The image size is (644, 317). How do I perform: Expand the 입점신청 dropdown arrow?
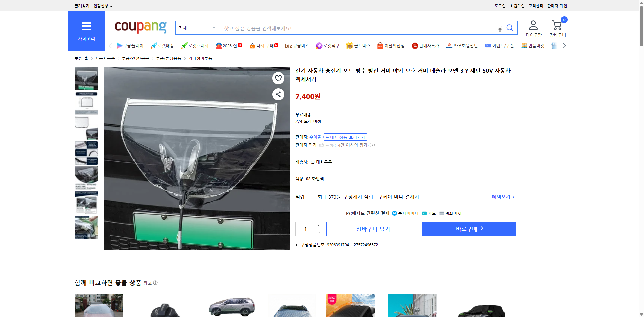point(112,6)
